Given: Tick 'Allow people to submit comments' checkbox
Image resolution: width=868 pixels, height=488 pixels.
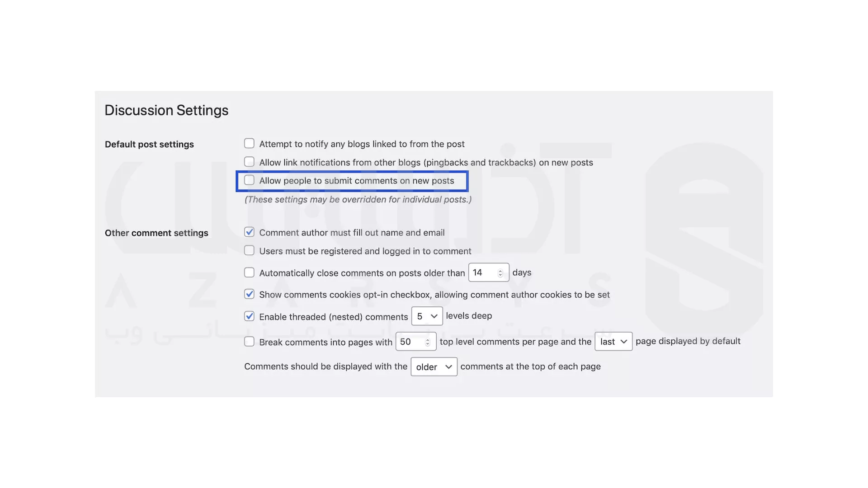Looking at the screenshot, I should 249,180.
